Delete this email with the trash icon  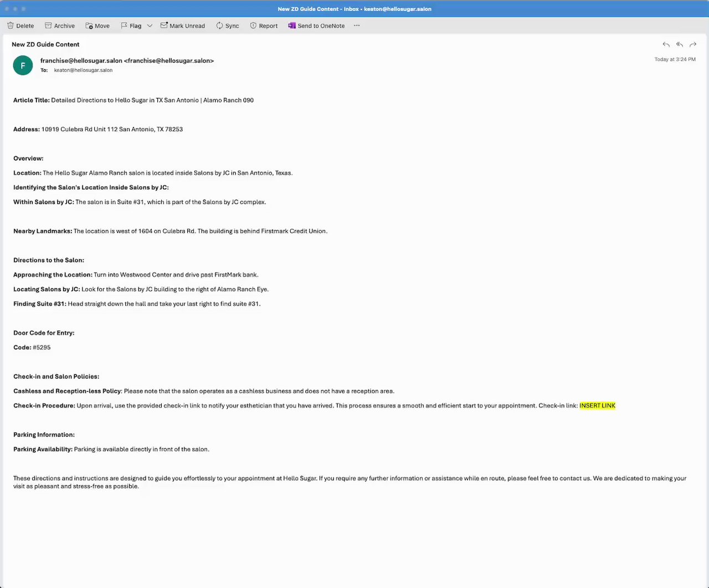click(x=20, y=25)
